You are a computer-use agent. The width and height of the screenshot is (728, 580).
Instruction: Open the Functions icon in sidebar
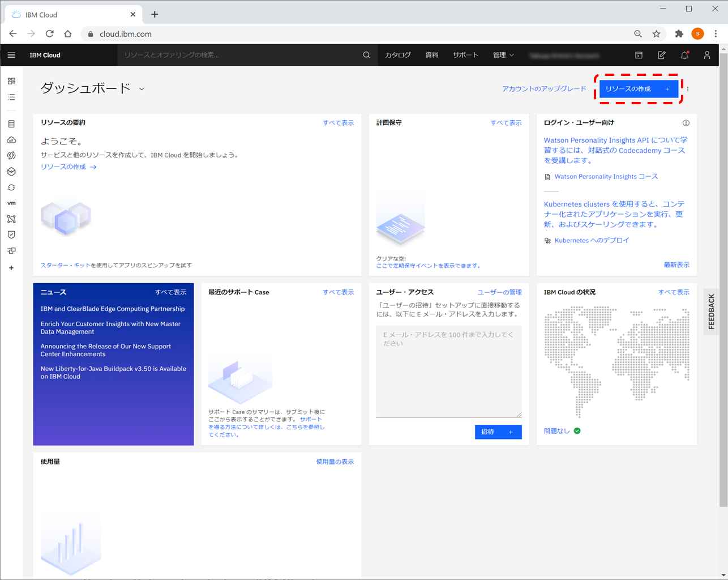pyautogui.click(x=11, y=155)
